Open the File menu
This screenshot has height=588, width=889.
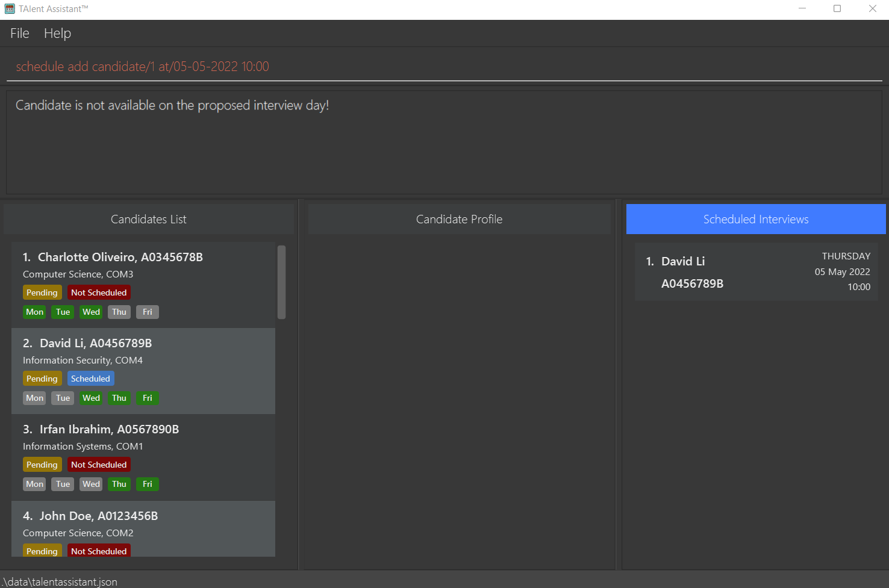coord(19,33)
